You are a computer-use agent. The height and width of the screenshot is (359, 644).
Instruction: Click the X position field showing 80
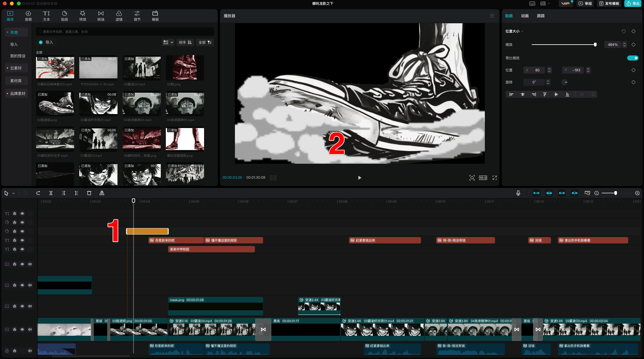pyautogui.click(x=535, y=70)
